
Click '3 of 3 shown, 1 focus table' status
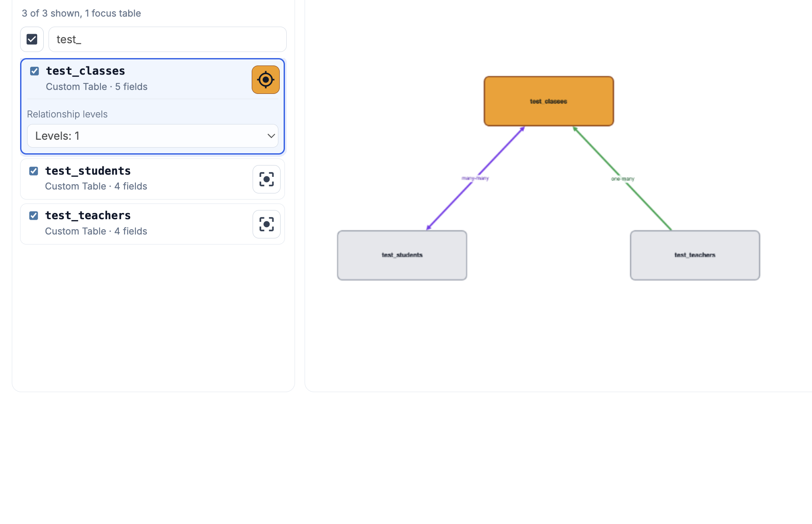pos(81,13)
